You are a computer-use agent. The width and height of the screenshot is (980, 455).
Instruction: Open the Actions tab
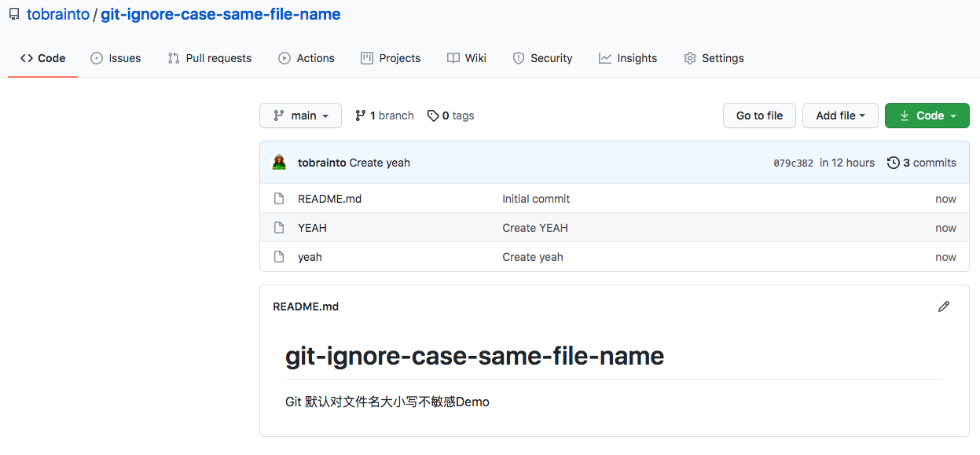pos(306,58)
